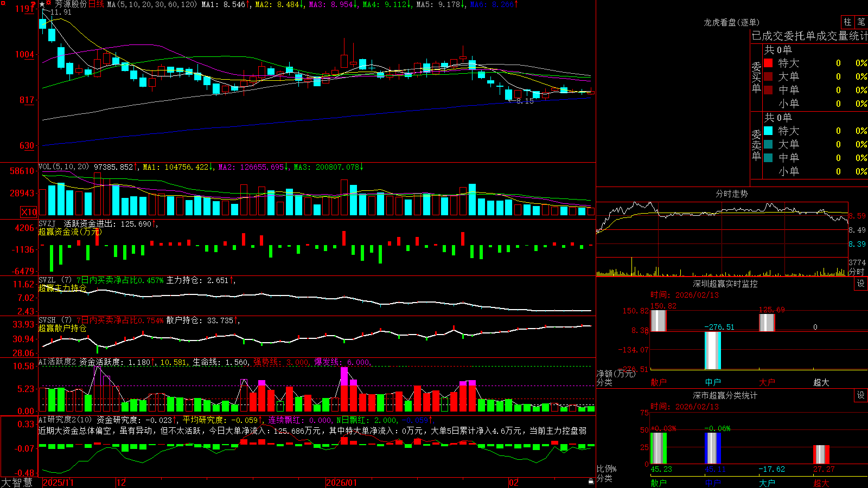Click the 大智慧 logo at bottom-left
The width and height of the screenshot is (868, 488).
point(17,483)
